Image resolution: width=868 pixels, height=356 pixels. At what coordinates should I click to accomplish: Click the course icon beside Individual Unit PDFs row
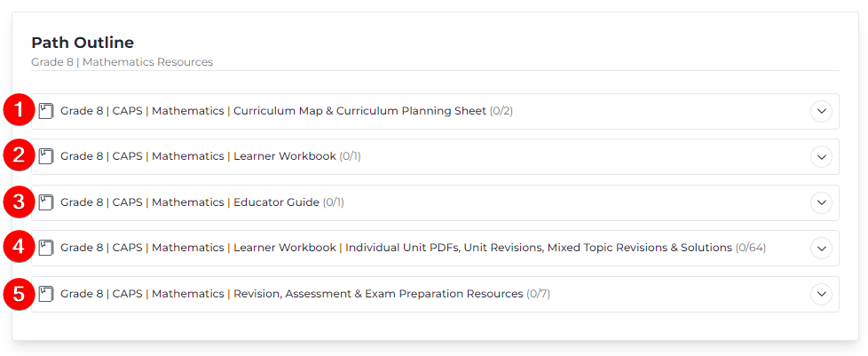pos(46,248)
